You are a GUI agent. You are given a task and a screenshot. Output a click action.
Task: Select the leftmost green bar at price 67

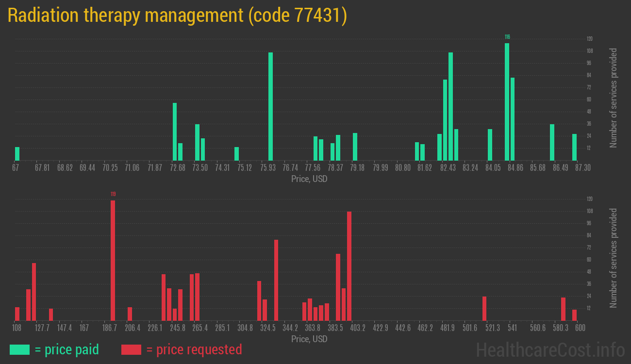coord(17,153)
